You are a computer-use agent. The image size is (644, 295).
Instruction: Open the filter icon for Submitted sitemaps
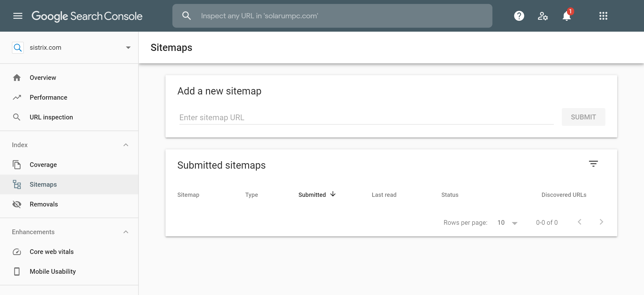coord(593,164)
